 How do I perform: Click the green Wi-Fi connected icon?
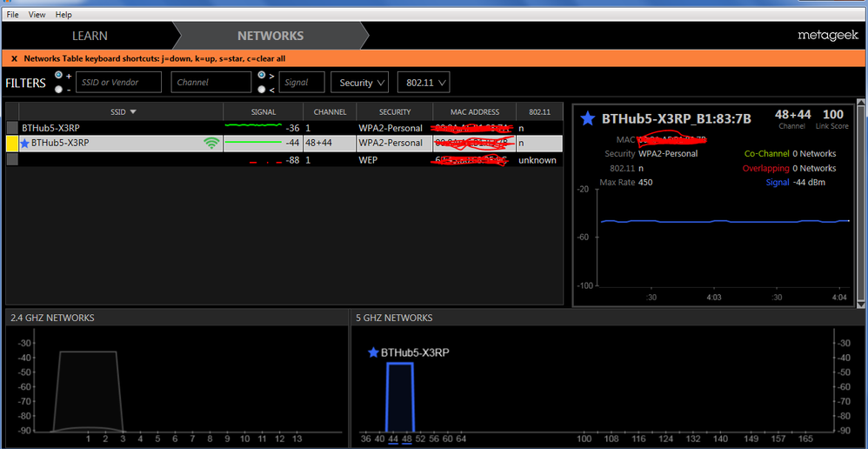(x=210, y=144)
